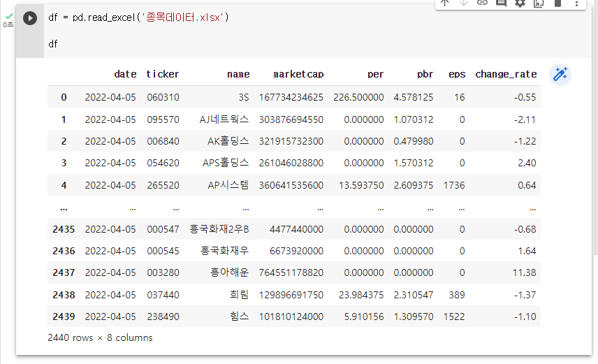Click the green execution checkmark status
The width and height of the screenshot is (598, 364).
pos(9,16)
